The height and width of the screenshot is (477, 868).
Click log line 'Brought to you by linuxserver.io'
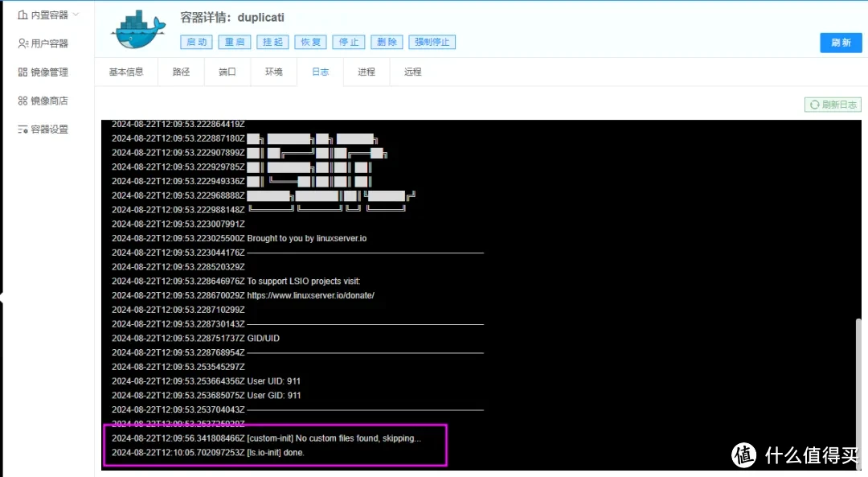[x=240, y=238]
